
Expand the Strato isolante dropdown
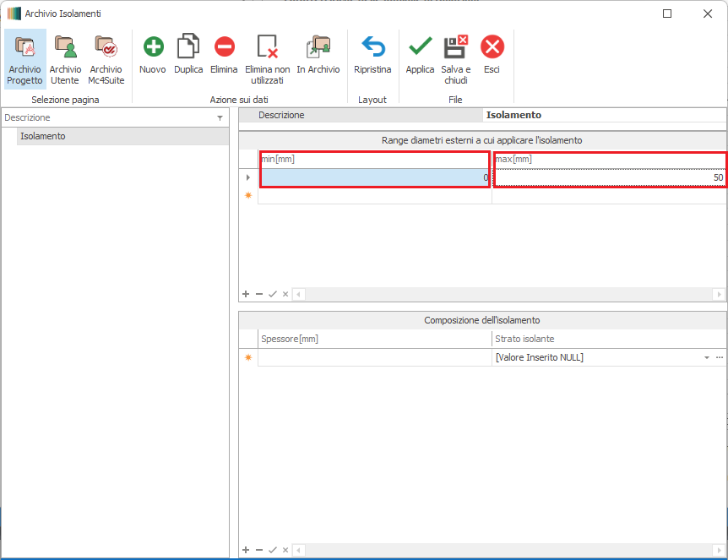pos(706,357)
